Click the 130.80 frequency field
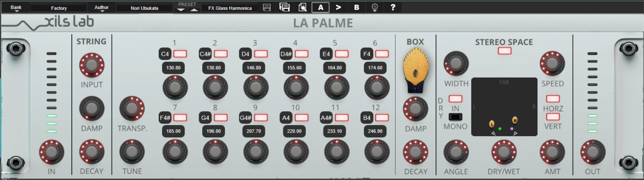The height and width of the screenshot is (180, 644). tap(173, 68)
